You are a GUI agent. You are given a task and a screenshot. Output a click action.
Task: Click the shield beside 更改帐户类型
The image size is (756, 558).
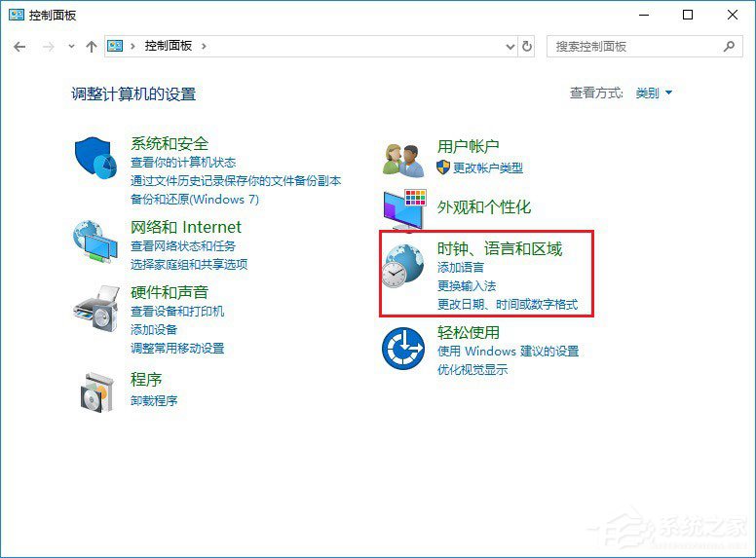pyautogui.click(x=443, y=167)
